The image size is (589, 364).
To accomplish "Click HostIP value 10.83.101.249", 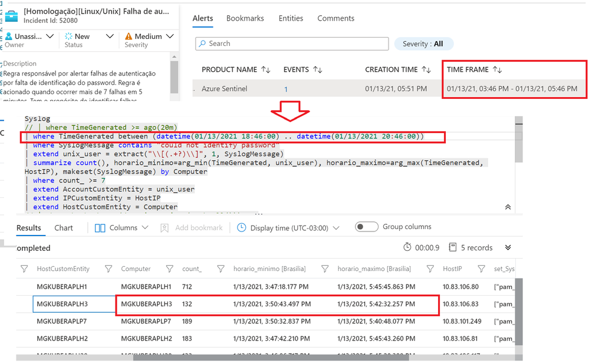I will click(462, 321).
